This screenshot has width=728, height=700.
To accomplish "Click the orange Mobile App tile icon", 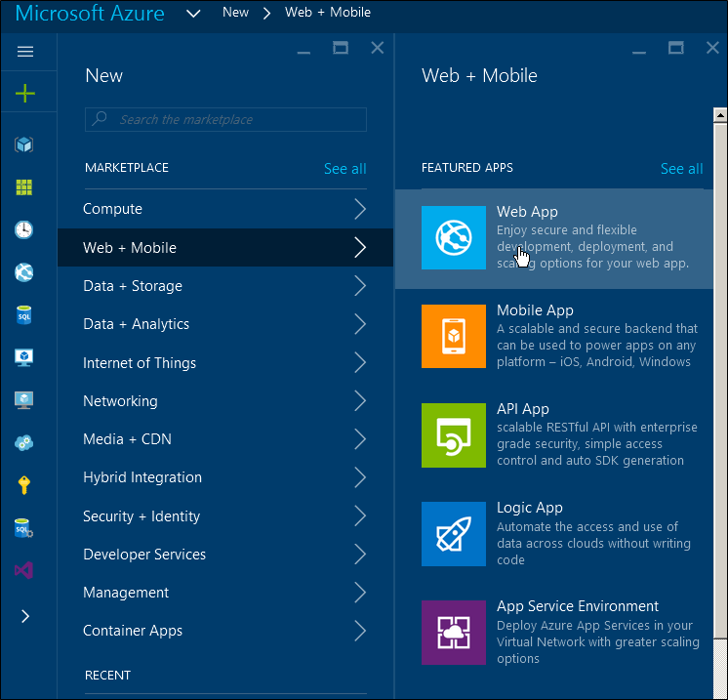I will click(454, 336).
